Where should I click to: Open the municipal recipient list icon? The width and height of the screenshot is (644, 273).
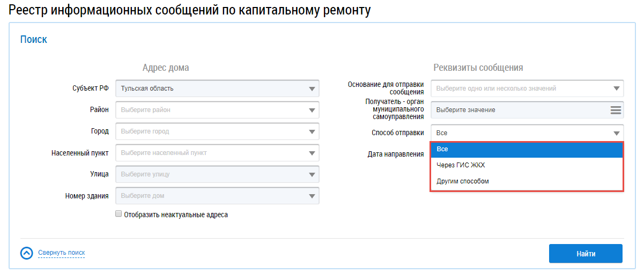tap(616, 110)
